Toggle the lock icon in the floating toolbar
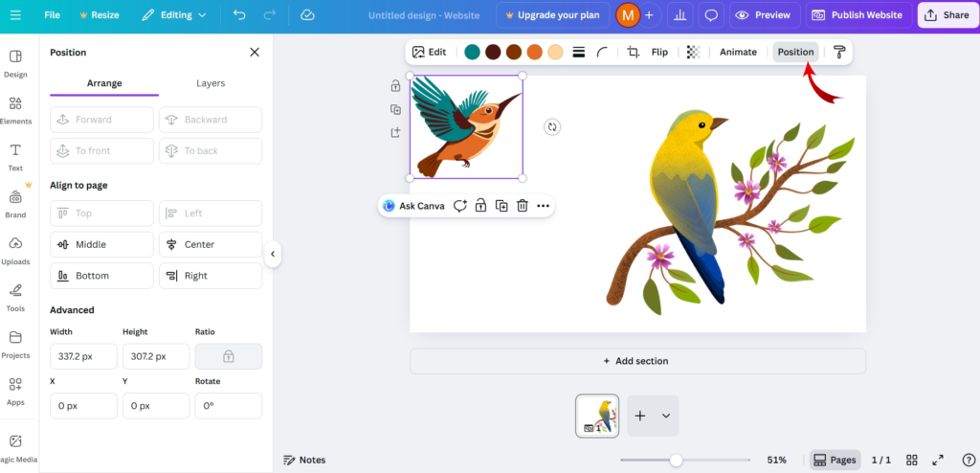The image size is (980, 473). (x=480, y=206)
